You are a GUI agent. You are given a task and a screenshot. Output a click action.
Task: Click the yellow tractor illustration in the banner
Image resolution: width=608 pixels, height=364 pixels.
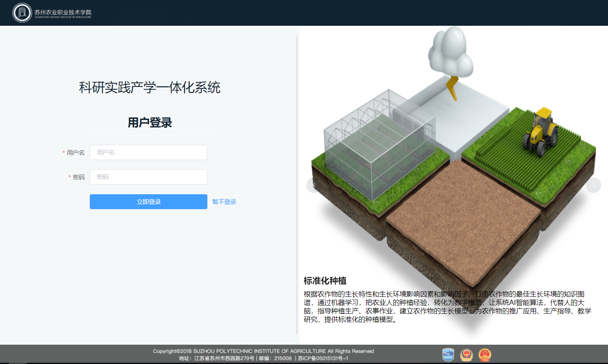tap(542, 129)
